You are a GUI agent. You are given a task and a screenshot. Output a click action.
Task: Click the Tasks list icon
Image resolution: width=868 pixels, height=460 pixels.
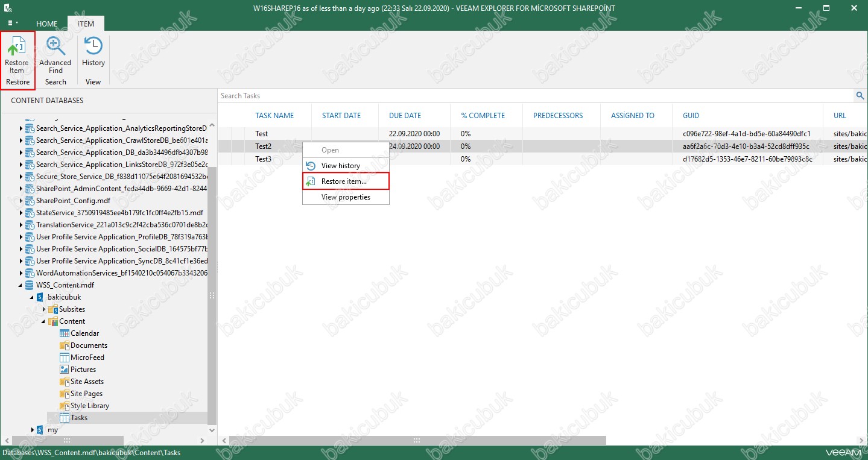(65, 418)
